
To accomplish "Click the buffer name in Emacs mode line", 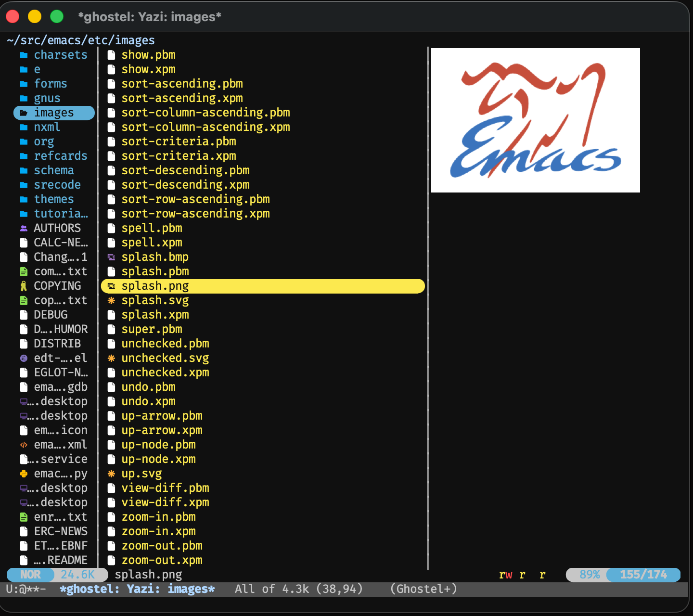I will tap(137, 589).
